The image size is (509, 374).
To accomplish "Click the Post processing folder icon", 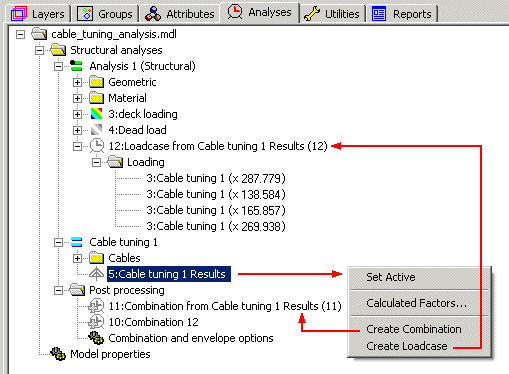I will tap(77, 290).
